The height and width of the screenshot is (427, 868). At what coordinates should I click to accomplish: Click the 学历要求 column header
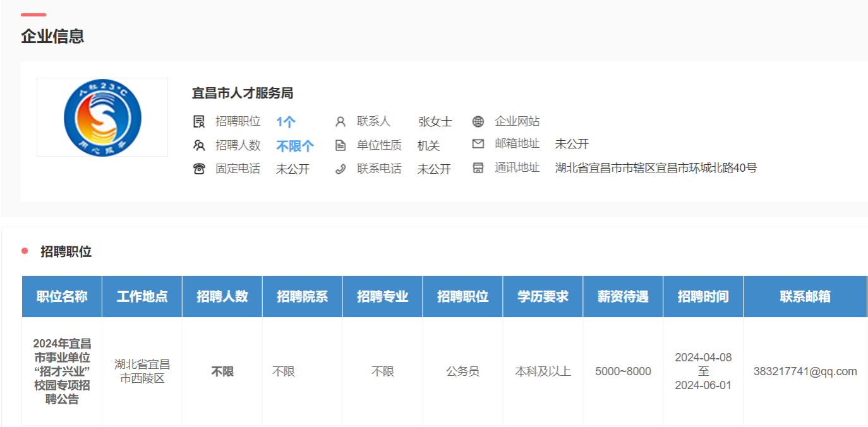click(x=543, y=296)
